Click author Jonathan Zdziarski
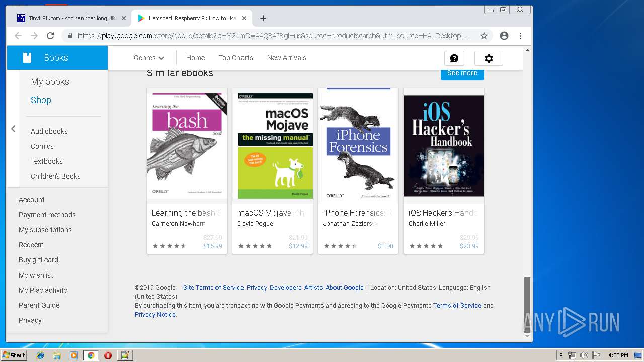This screenshot has height=362, width=644. (x=350, y=224)
